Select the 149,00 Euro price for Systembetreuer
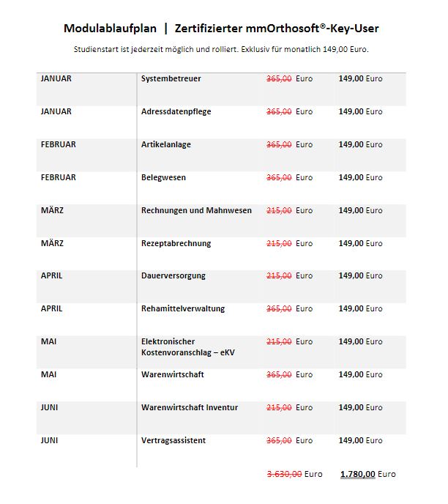This screenshot has height=504, width=448. tap(360, 78)
